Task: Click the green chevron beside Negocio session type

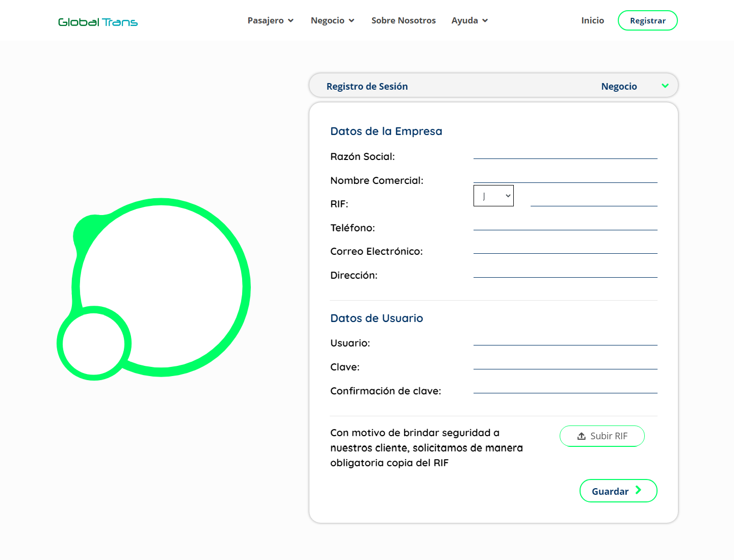Action: (665, 86)
